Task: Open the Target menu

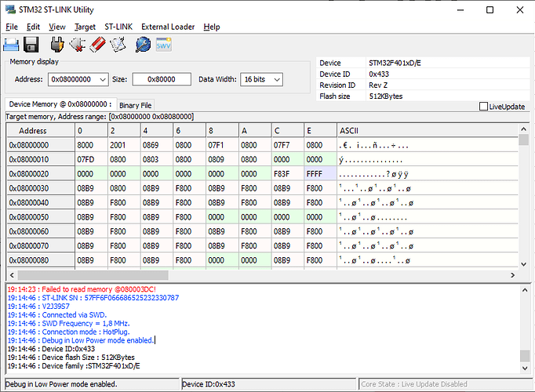Action: pyautogui.click(x=85, y=27)
